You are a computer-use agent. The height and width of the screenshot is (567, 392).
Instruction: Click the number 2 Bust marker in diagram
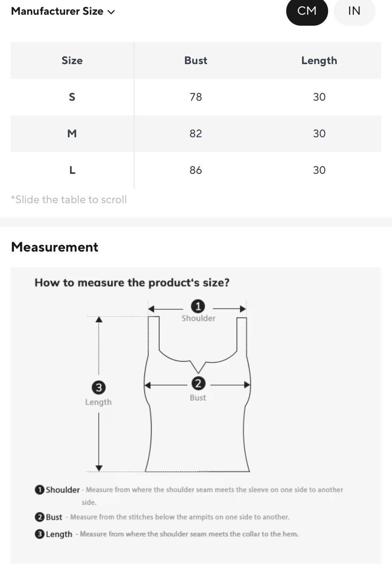click(198, 383)
